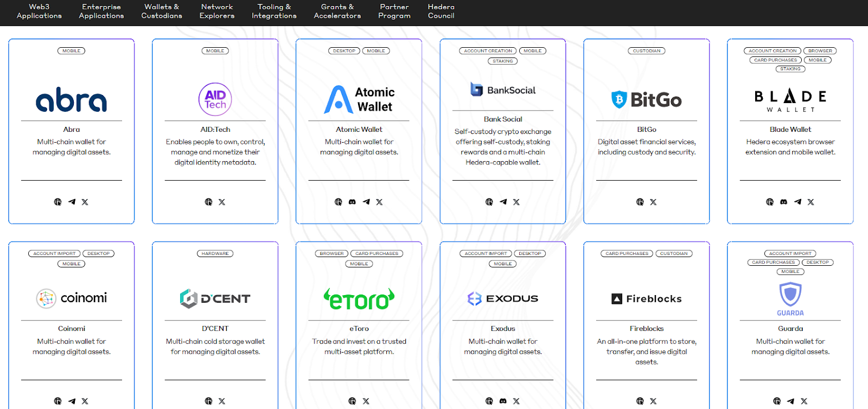
Task: Click the Fireblocks logo image
Action: pyautogui.click(x=647, y=299)
